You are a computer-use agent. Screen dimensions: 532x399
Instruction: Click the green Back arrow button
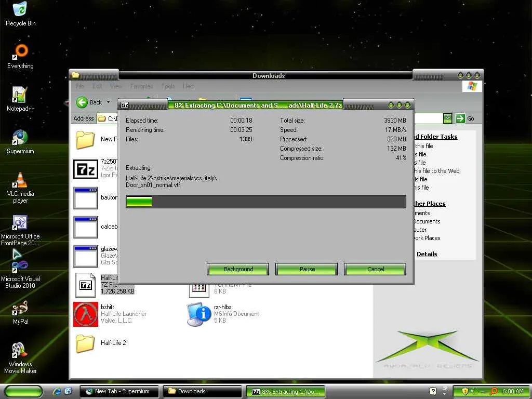[x=82, y=102]
